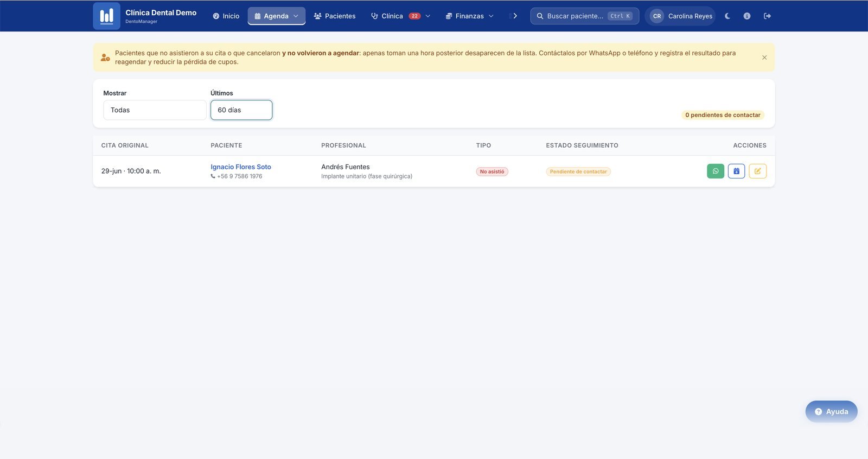Edit follow-up with pencil icon button
Viewport: 868px width, 459px height.
757,171
